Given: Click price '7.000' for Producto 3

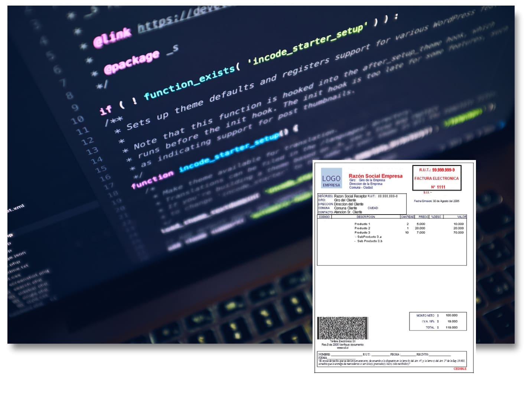Looking at the screenshot, I should coord(421,233).
